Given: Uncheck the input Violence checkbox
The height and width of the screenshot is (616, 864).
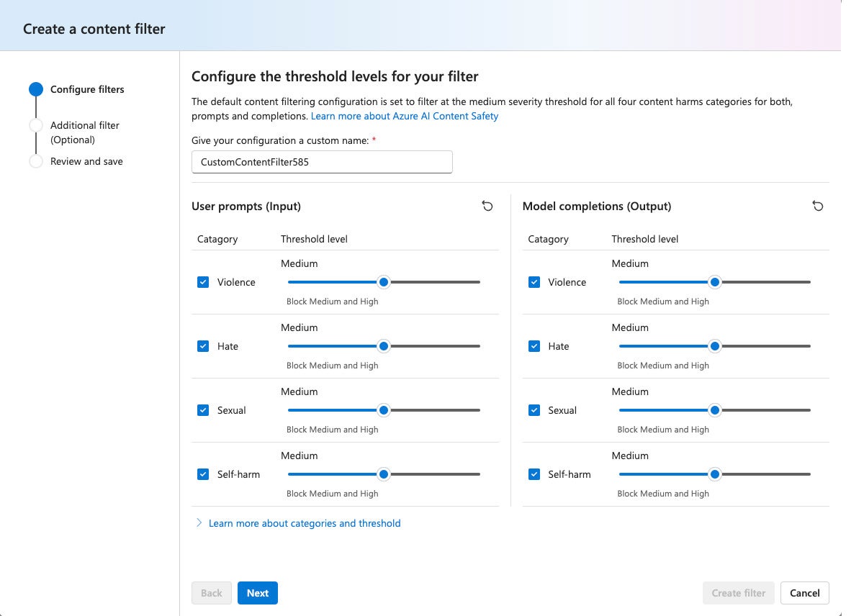Looking at the screenshot, I should 203,282.
